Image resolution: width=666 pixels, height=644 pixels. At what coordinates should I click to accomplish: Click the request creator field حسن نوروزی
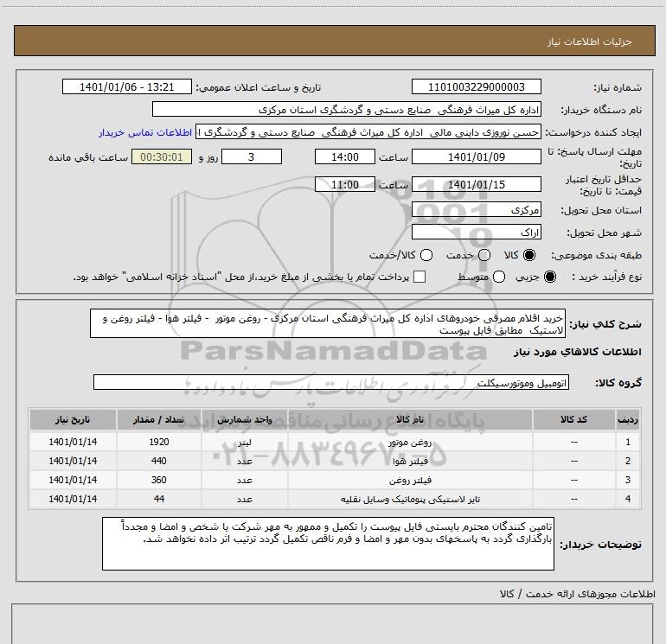coord(368,132)
